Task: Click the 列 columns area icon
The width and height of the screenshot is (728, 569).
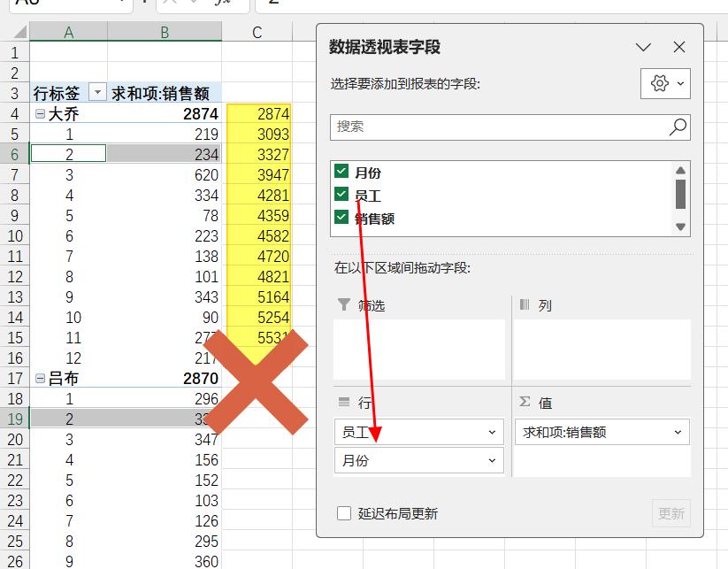Action: coord(525,304)
